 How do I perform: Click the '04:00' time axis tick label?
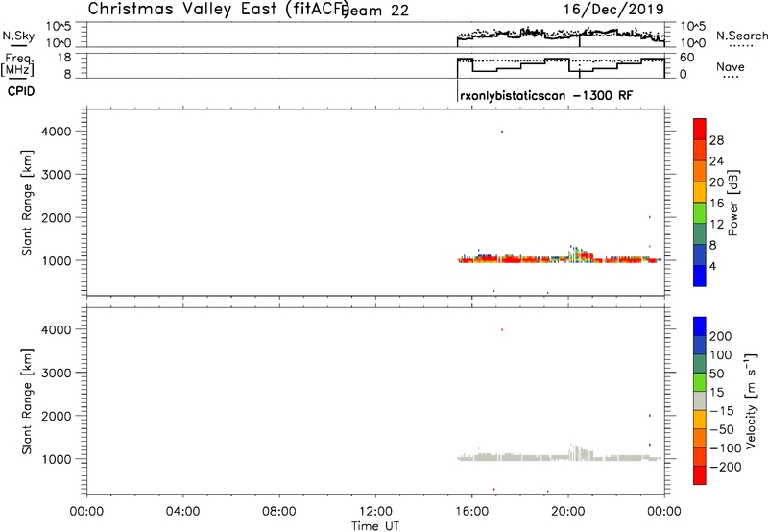click(x=183, y=512)
